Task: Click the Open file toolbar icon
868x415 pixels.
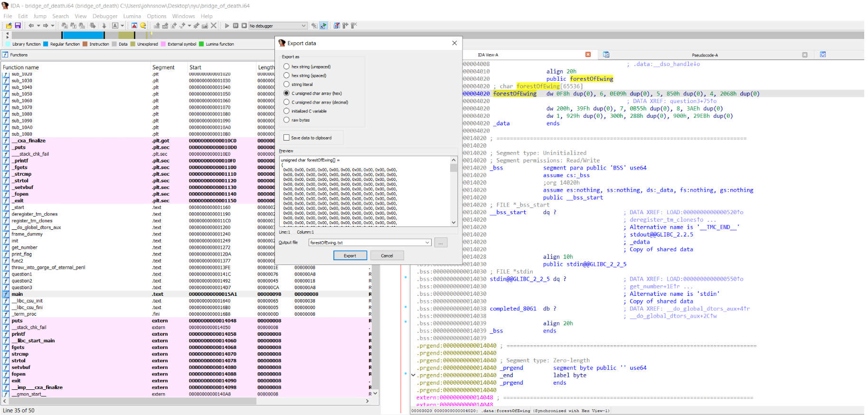Action: coord(9,26)
